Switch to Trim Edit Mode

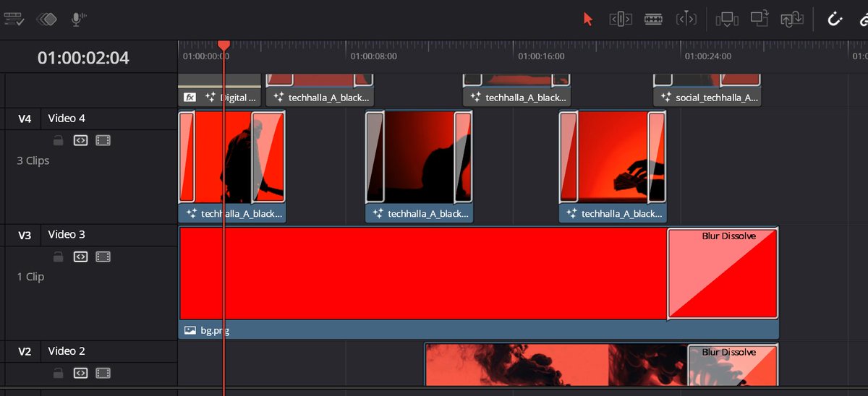click(621, 20)
